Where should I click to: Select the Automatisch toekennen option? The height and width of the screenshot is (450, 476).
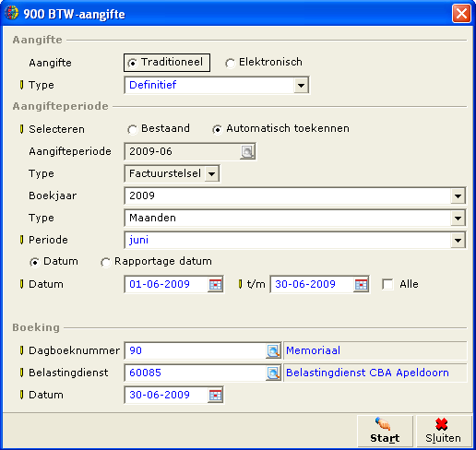(217, 130)
